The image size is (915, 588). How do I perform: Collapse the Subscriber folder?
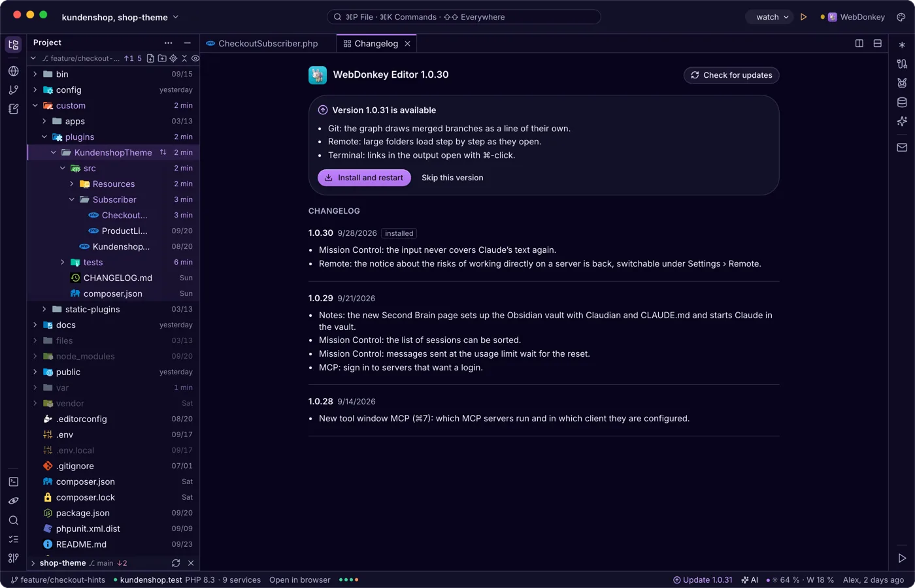pos(71,199)
